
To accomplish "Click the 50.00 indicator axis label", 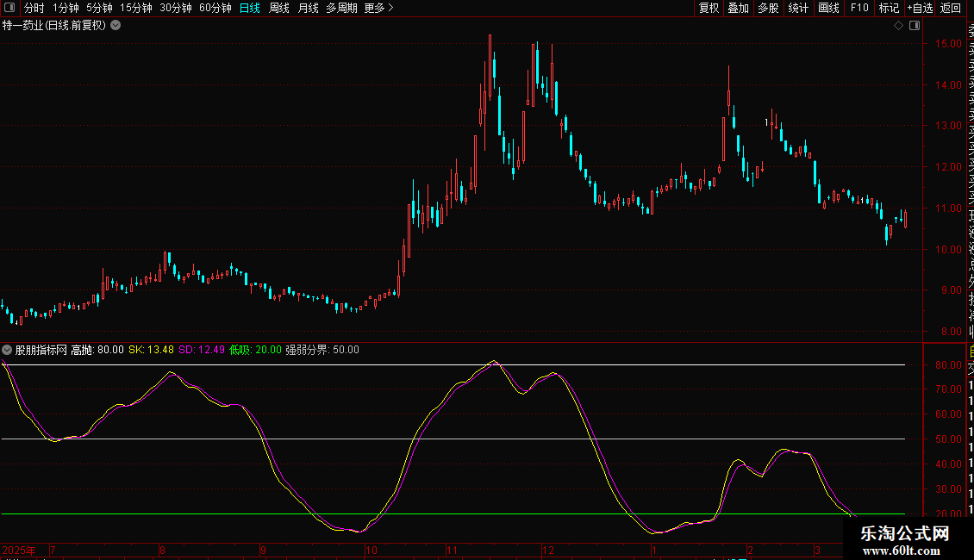I will click(948, 439).
